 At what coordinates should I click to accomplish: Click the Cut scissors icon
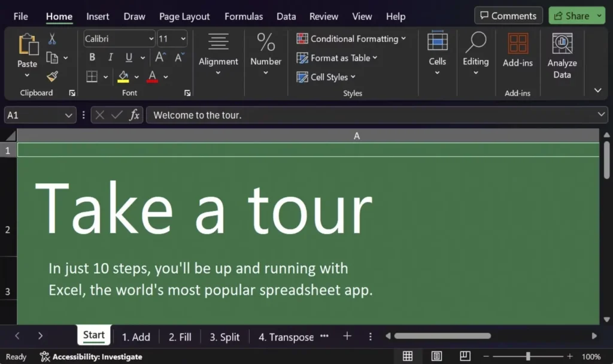tap(52, 39)
